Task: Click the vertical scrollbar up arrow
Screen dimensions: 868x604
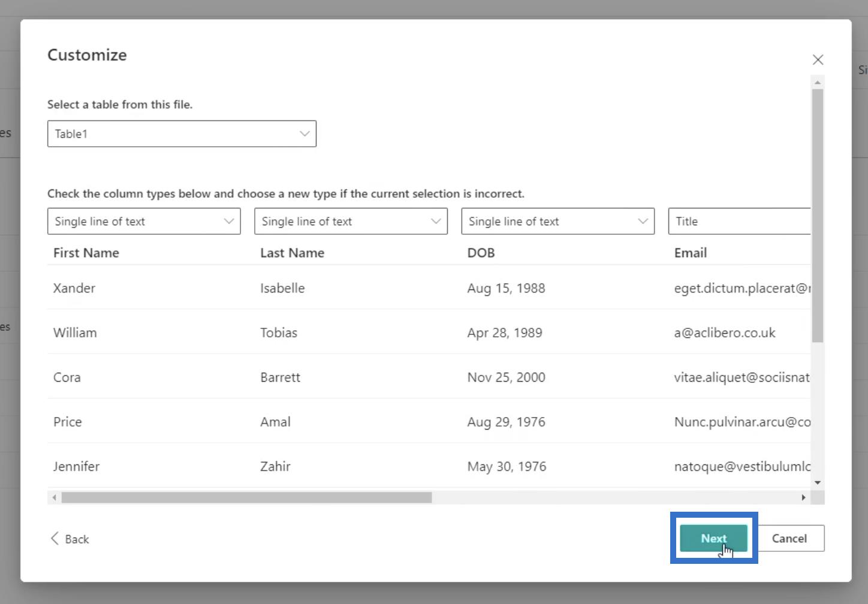Action: (x=817, y=82)
